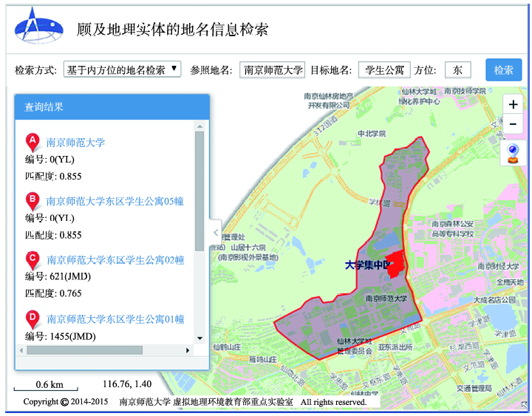Click red marker D in results

pyautogui.click(x=33, y=319)
